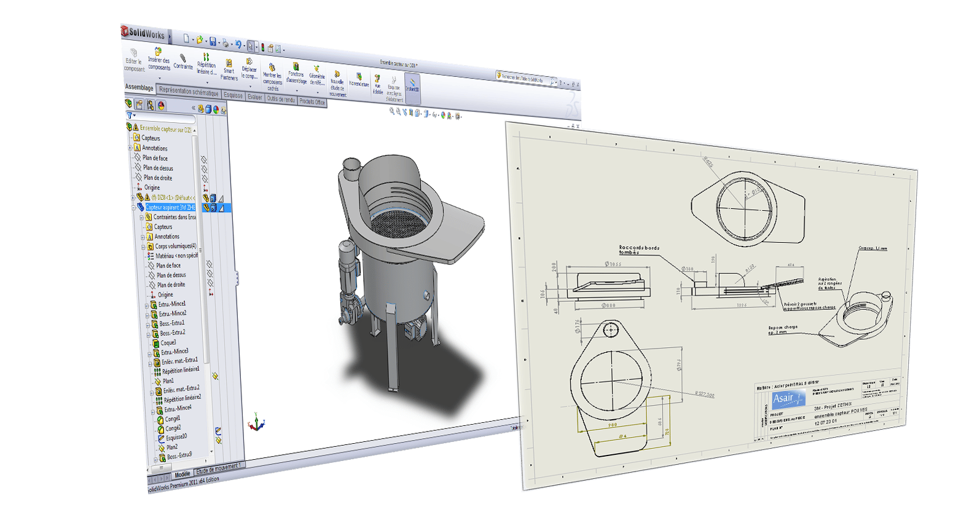The height and width of the screenshot is (528, 980).
Task: Open the FeatureManager design tree tab icon
Action: (129, 103)
